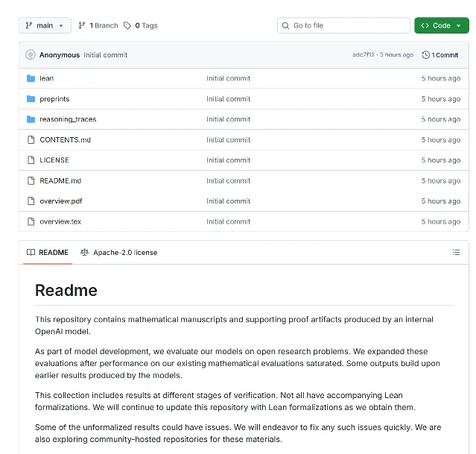The height and width of the screenshot is (454, 476).
Task: Open the overview.pdf file
Action: coord(61,201)
